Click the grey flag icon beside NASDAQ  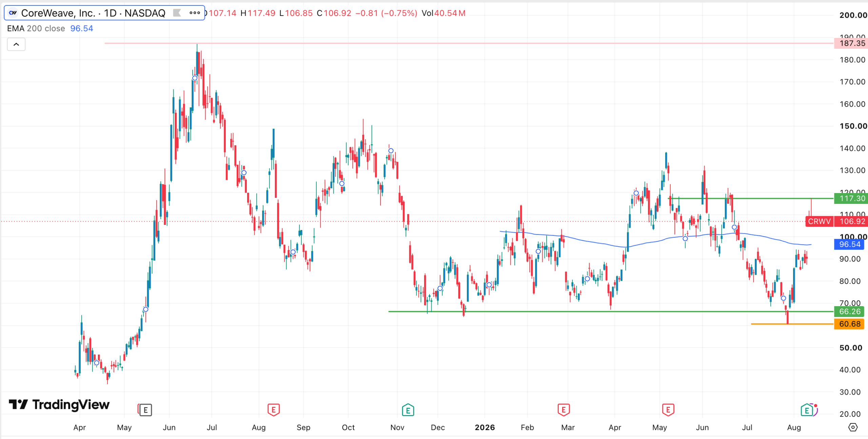pos(177,13)
